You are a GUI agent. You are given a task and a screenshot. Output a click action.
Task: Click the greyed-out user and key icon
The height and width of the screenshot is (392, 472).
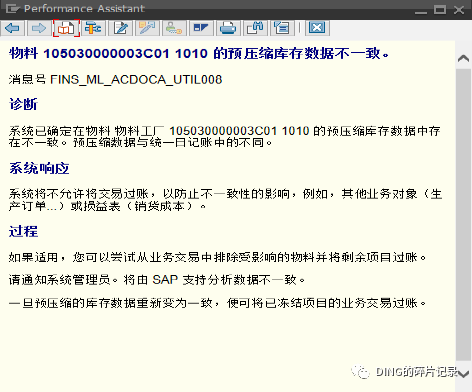pyautogui.click(x=174, y=28)
